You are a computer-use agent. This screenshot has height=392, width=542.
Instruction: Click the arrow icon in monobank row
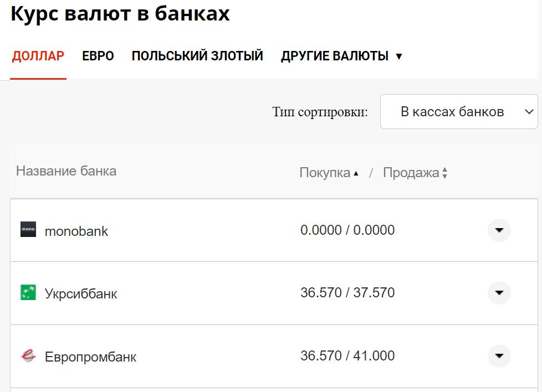498,230
